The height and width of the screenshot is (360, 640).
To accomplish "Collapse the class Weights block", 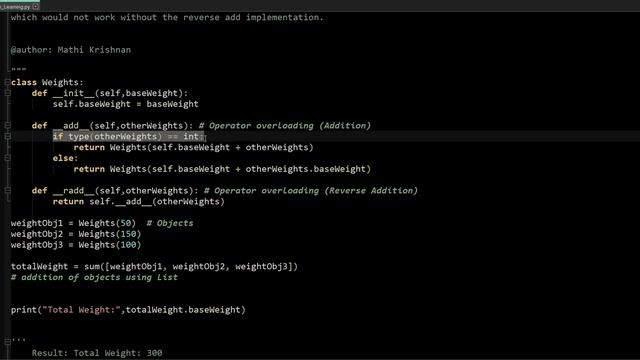I will click(x=8, y=82).
